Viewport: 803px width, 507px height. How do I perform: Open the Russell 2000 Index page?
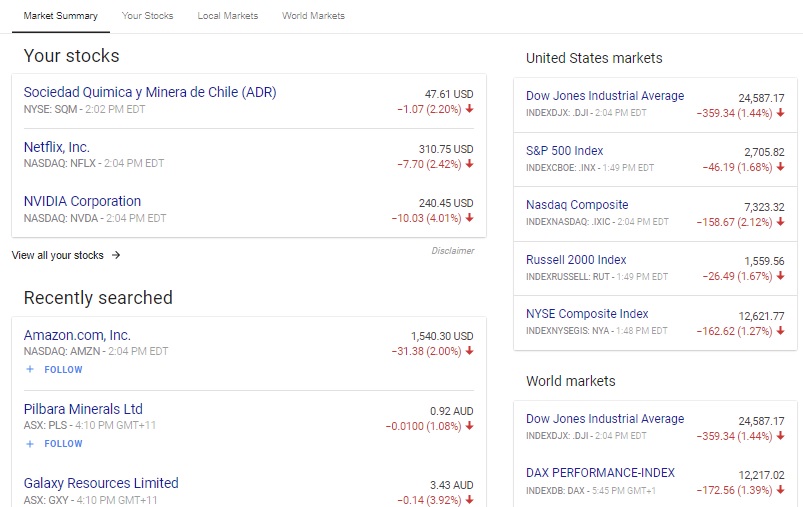pos(576,260)
